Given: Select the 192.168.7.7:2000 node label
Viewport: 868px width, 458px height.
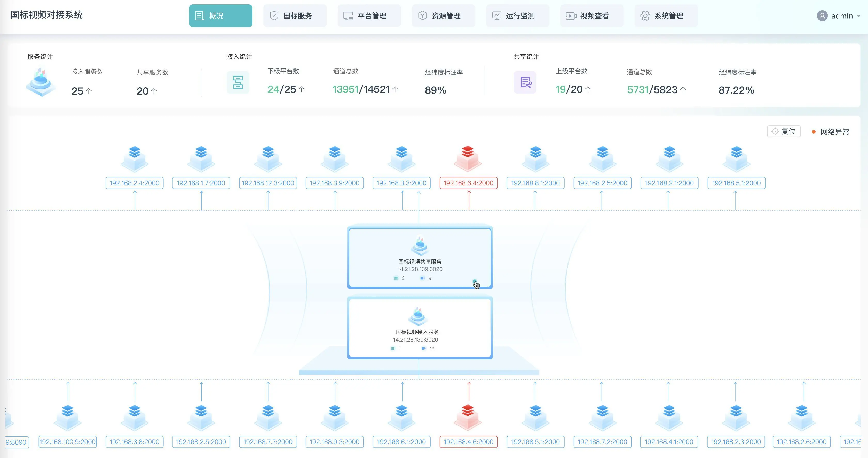Looking at the screenshot, I should click(268, 442).
